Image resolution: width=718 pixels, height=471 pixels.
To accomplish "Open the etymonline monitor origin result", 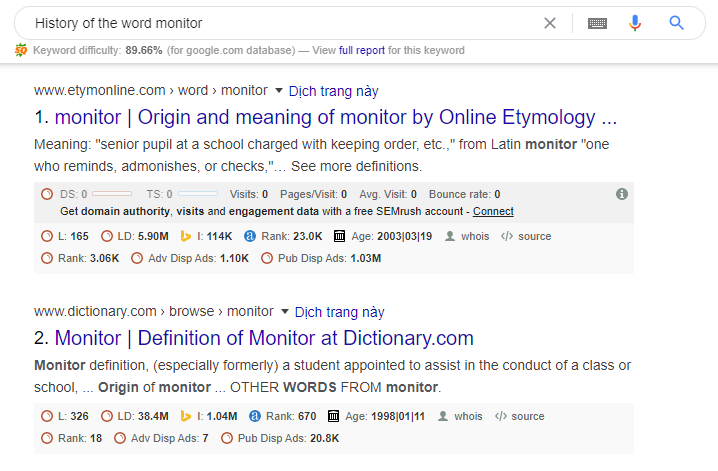I will [336, 118].
